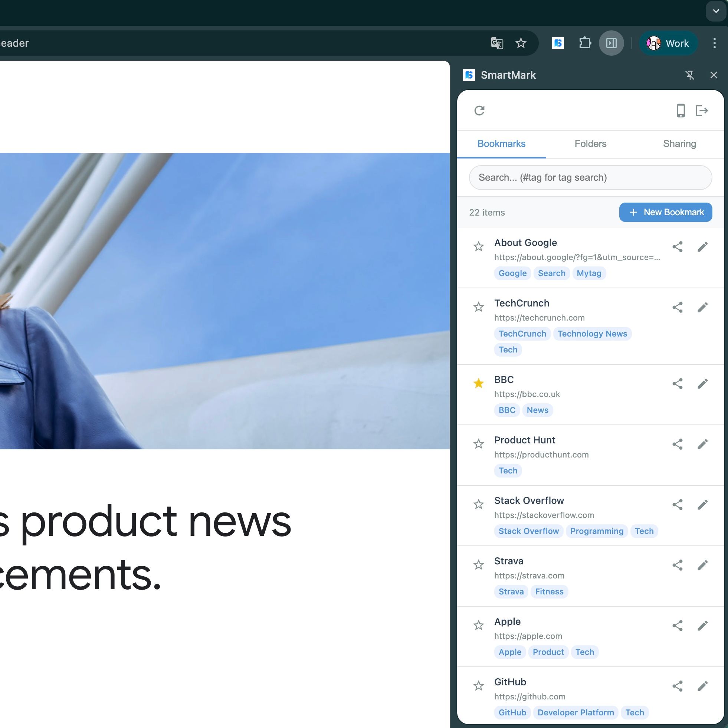Image resolution: width=728 pixels, height=728 pixels.
Task: Star the Product Hunt bookmark
Action: [x=479, y=444]
